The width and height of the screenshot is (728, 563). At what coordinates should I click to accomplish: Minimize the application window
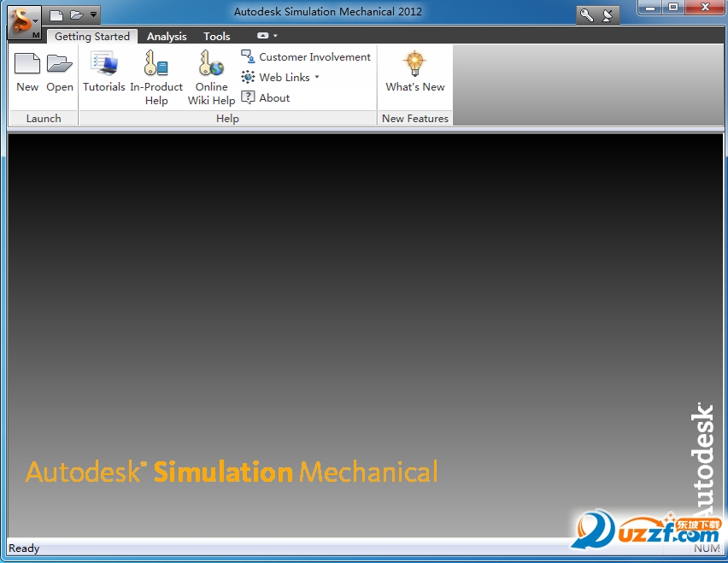point(650,8)
